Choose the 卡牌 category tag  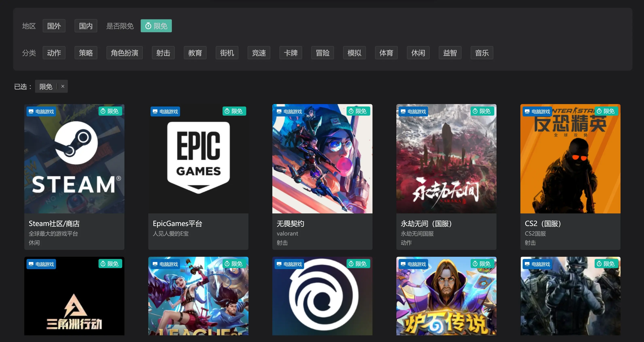291,53
